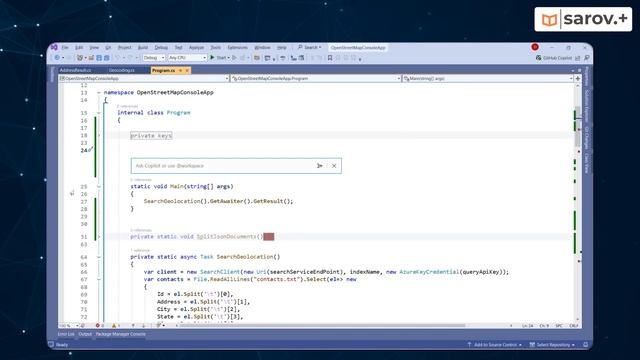Open the Debug menu
Image resolution: width=640 pixels, height=360 pixels.
pyautogui.click(x=161, y=47)
